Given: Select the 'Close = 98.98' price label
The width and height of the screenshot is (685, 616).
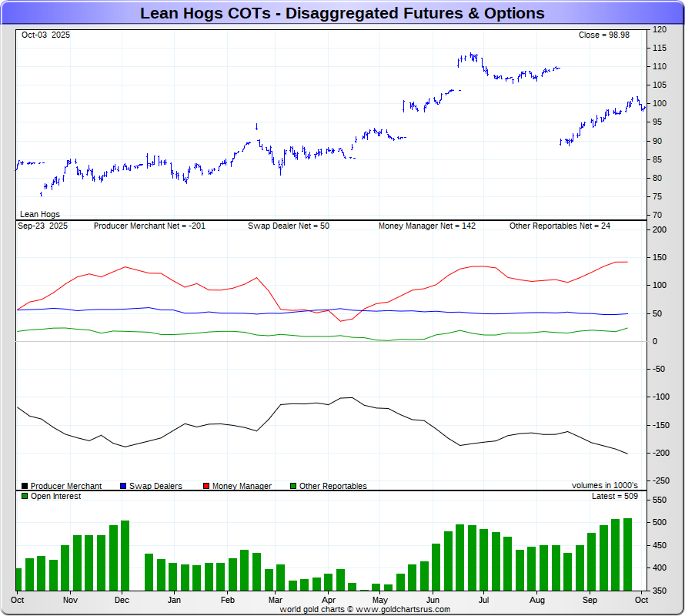Looking at the screenshot, I should point(604,35).
